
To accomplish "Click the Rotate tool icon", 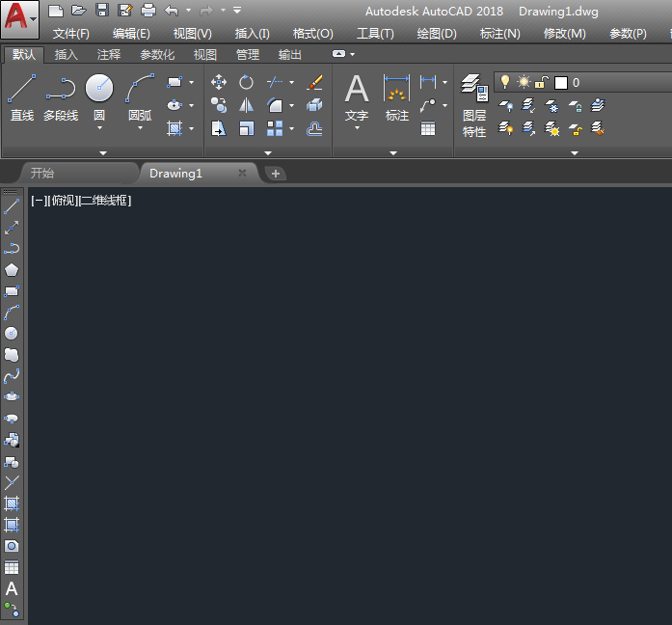I will click(246, 82).
